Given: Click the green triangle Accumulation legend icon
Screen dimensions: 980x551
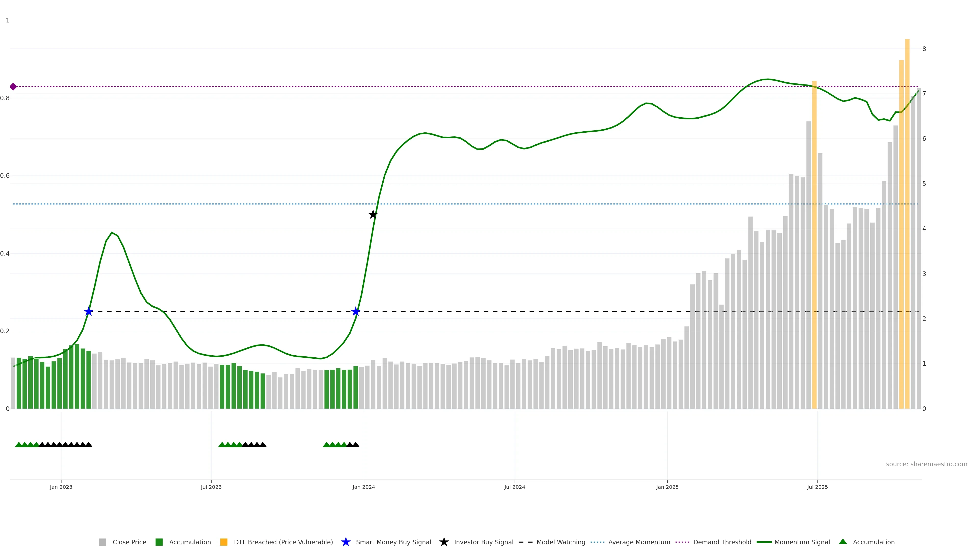Looking at the screenshot, I should click(x=843, y=542).
